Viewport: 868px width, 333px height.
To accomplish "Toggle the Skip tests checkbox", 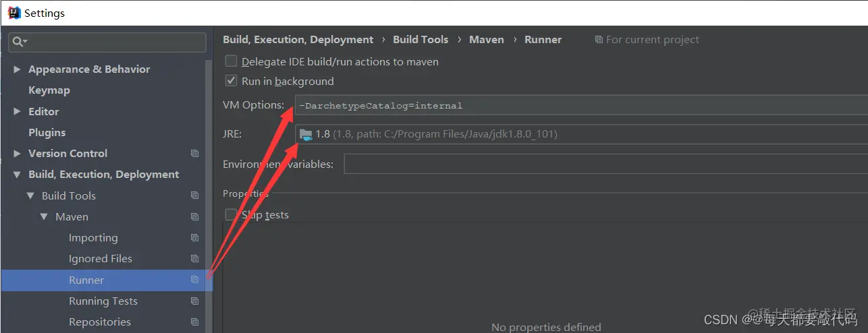I will [x=232, y=215].
